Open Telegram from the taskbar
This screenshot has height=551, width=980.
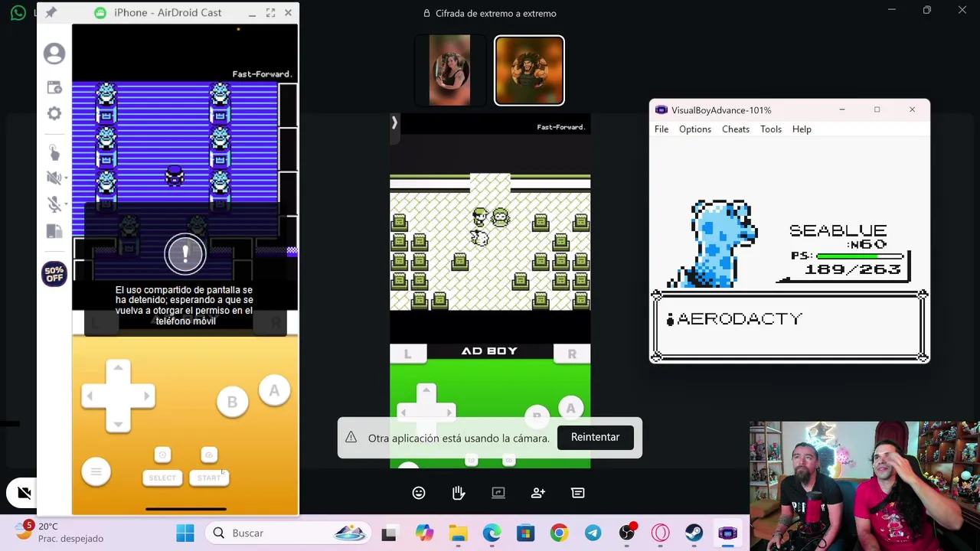(593, 533)
